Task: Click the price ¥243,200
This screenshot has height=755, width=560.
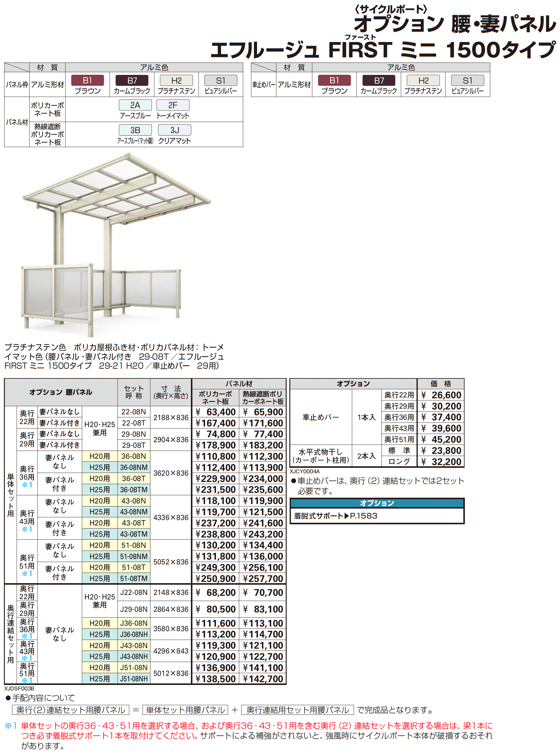Action: tap(263, 534)
